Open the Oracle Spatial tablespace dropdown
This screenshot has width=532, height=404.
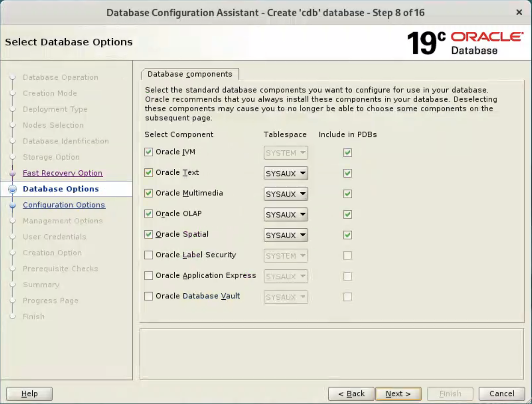[286, 235]
